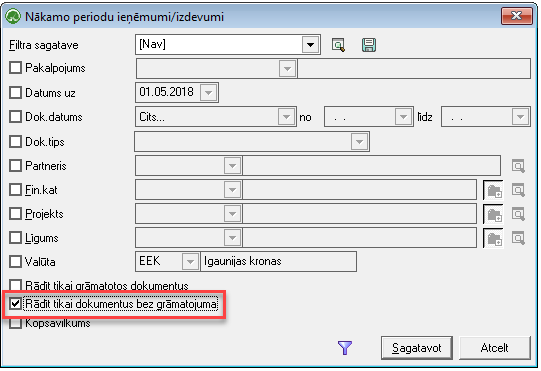Expand the Valūta EEK currency dropdown
This screenshot has height=371, width=541.
[190, 262]
